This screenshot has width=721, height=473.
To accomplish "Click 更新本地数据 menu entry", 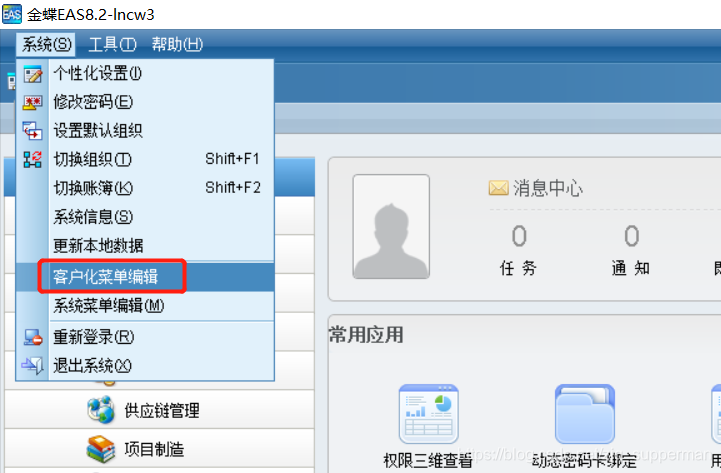I will coord(145,246).
